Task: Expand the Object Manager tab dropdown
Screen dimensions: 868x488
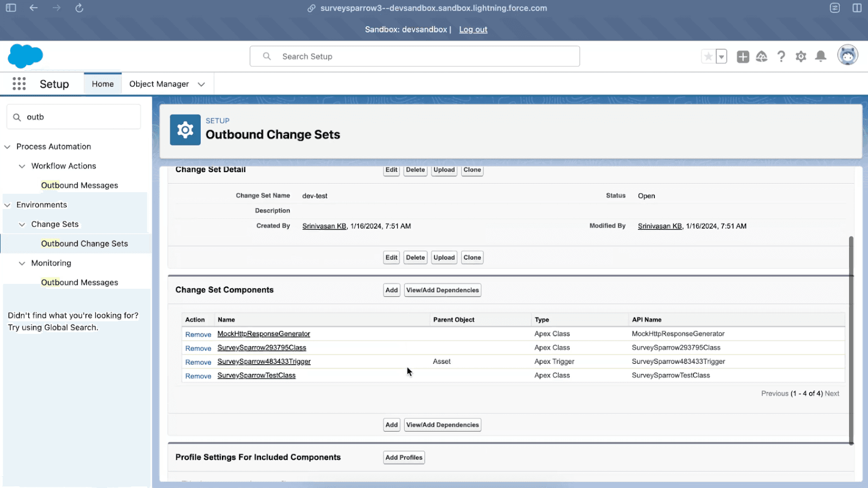Action: pos(201,84)
